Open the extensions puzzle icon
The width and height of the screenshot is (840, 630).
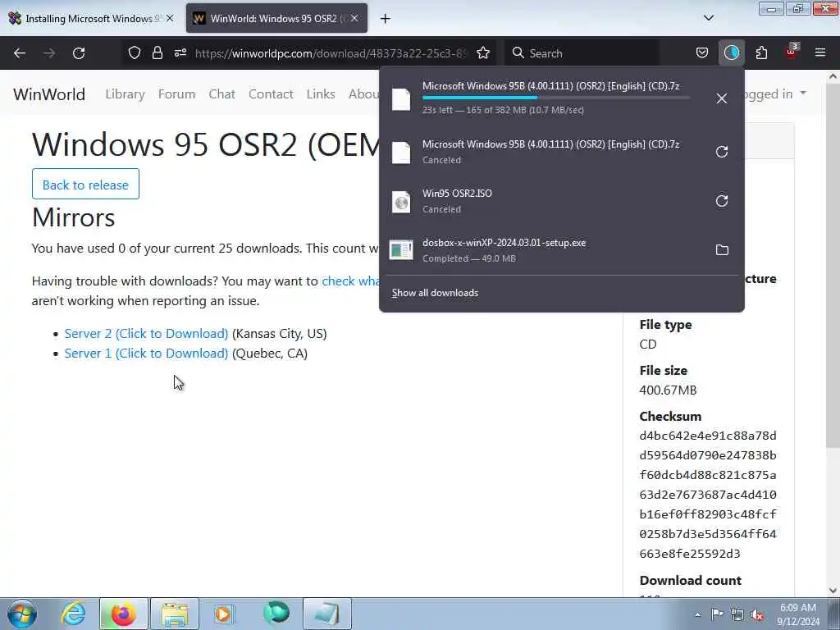[x=761, y=53]
